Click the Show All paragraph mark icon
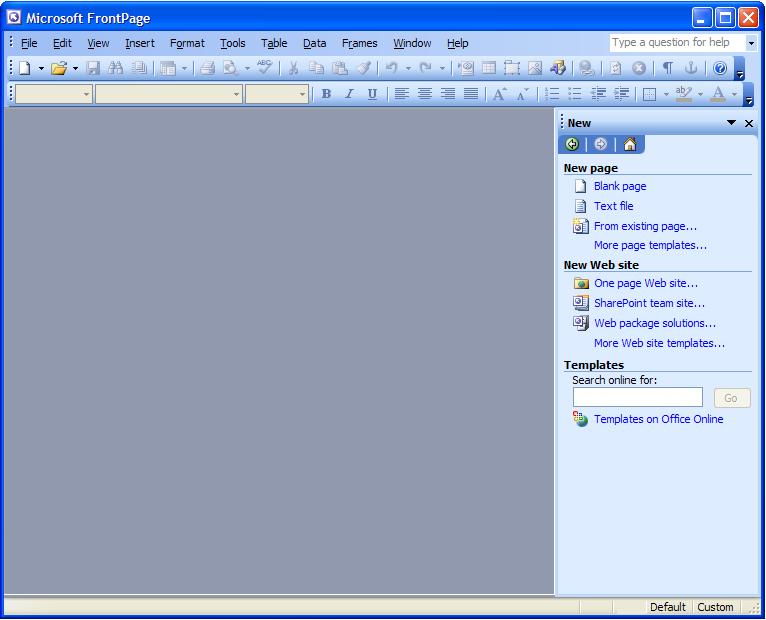Image resolution: width=766 pixels, height=620 pixels. coord(667,68)
